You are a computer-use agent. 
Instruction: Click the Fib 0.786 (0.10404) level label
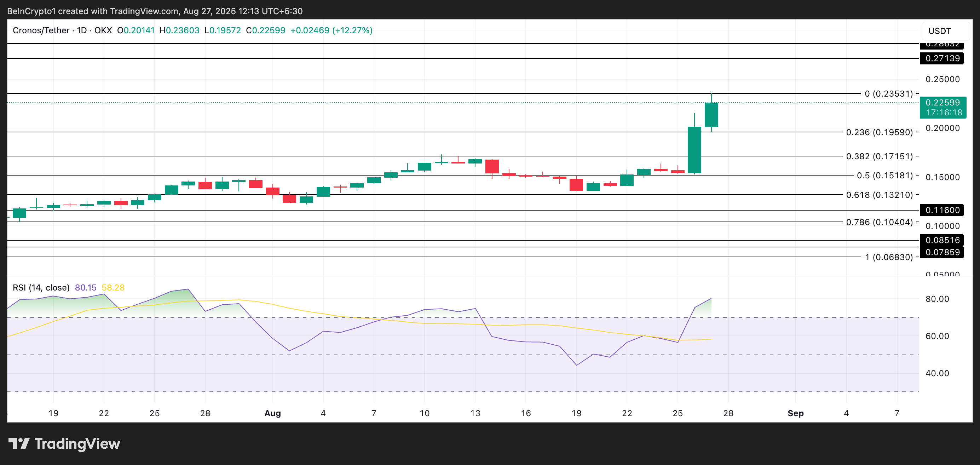click(879, 222)
